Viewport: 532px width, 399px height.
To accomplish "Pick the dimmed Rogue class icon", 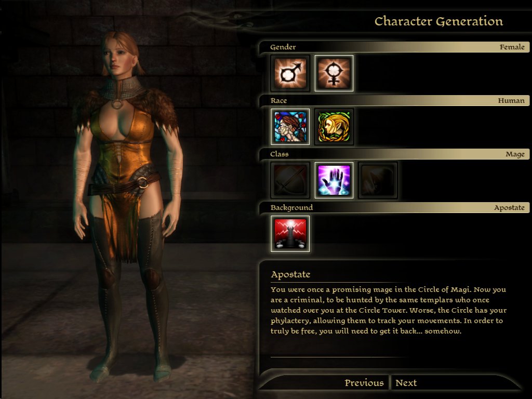I will click(378, 180).
